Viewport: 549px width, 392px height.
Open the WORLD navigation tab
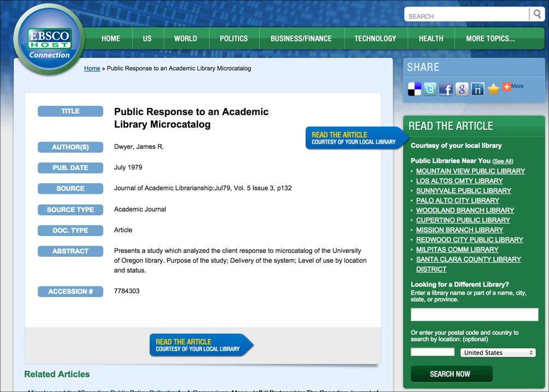186,39
